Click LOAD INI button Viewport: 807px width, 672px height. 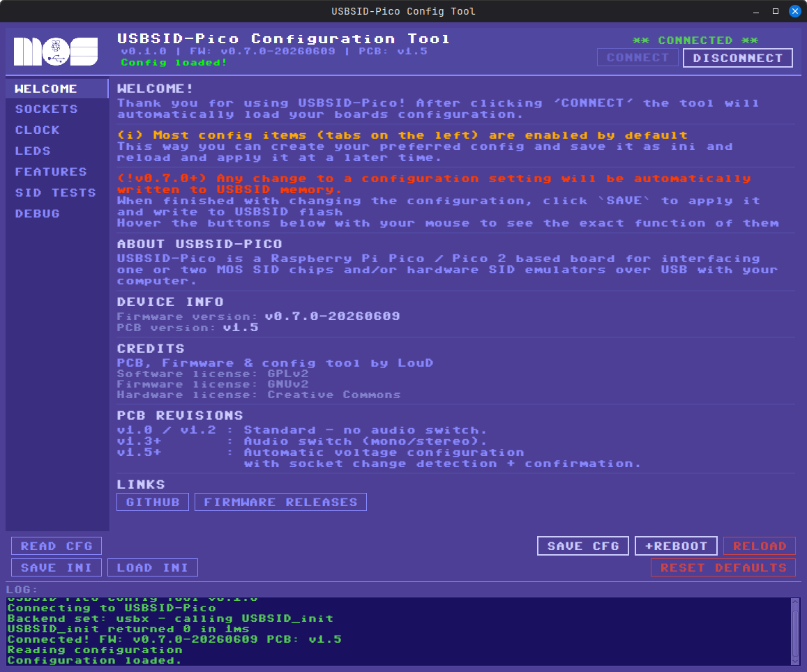pos(152,567)
